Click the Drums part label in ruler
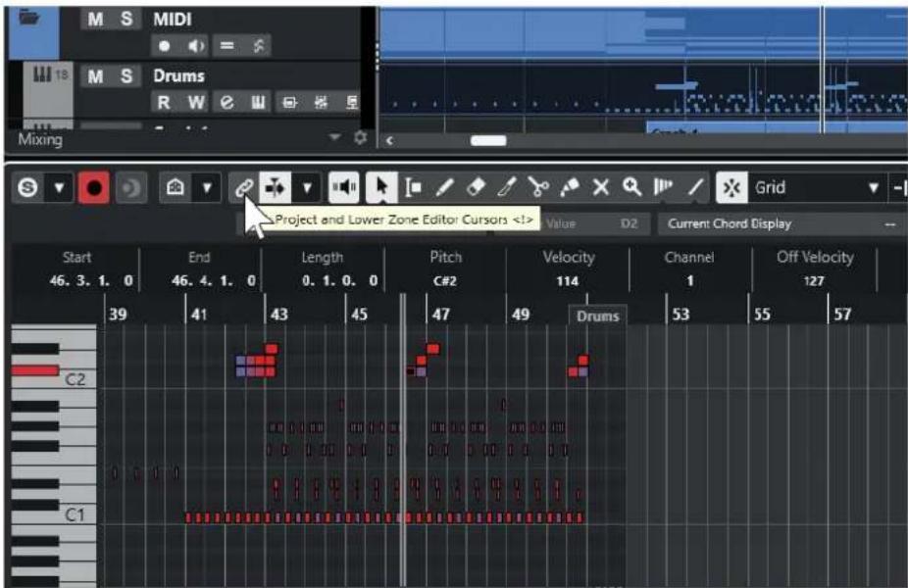 point(597,316)
